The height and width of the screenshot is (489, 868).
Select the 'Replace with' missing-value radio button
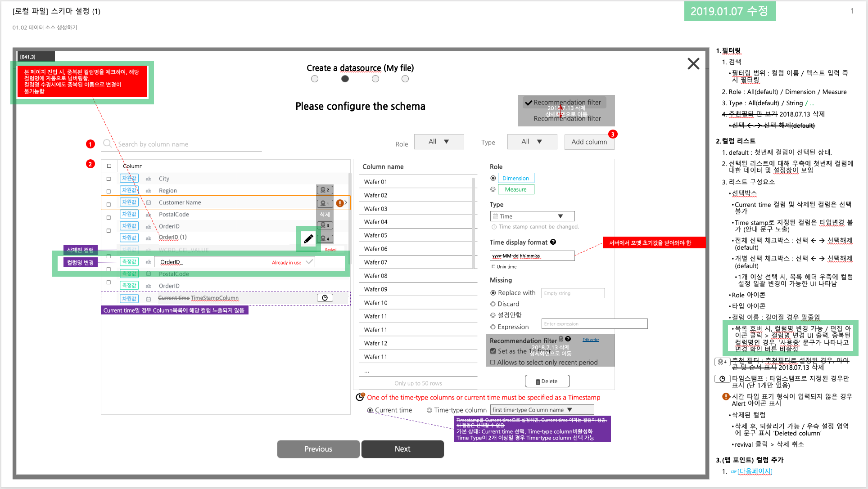pyautogui.click(x=493, y=292)
